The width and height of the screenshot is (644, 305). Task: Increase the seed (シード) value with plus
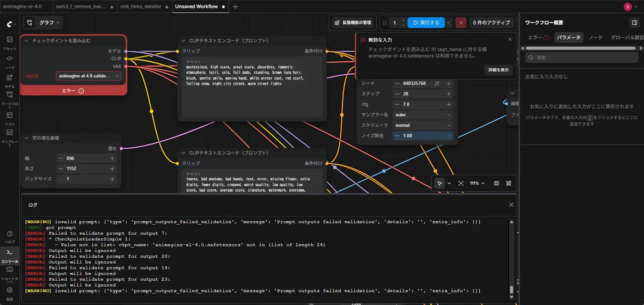point(449,83)
